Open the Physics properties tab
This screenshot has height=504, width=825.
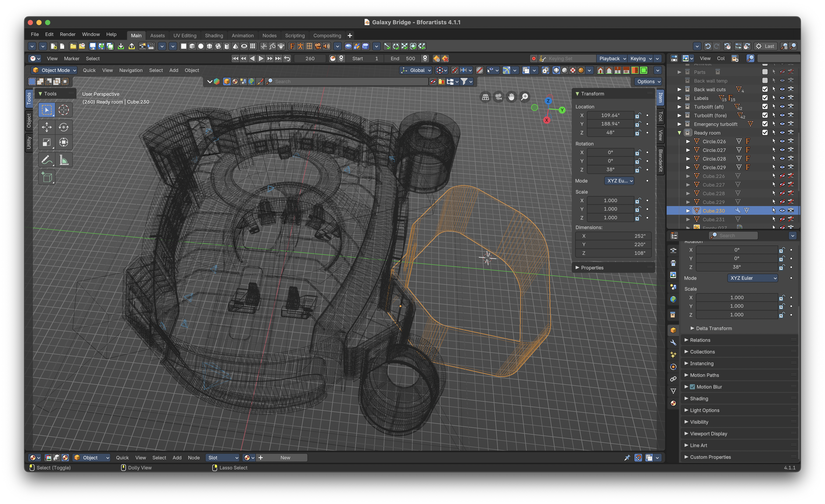673,367
